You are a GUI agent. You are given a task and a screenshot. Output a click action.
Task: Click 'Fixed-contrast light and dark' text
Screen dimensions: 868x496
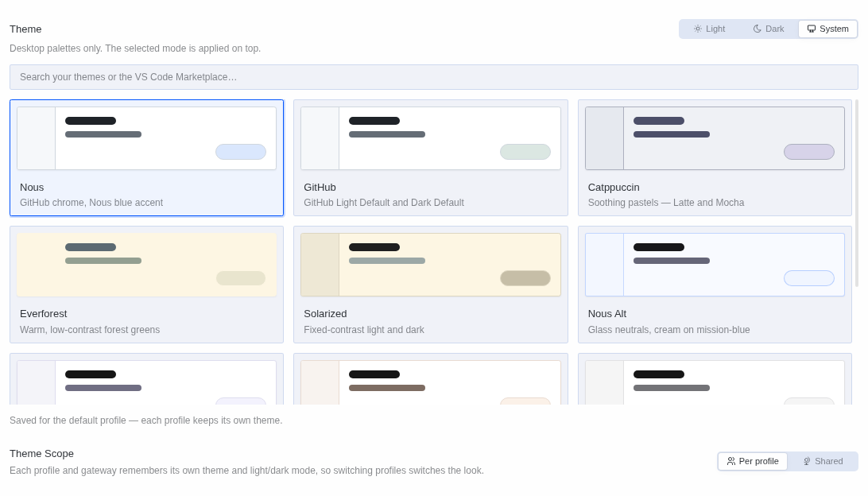click(364, 330)
